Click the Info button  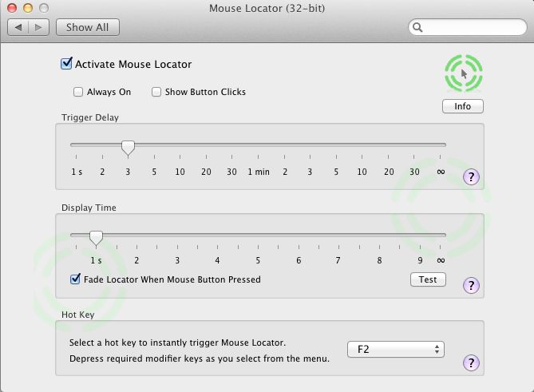462,106
